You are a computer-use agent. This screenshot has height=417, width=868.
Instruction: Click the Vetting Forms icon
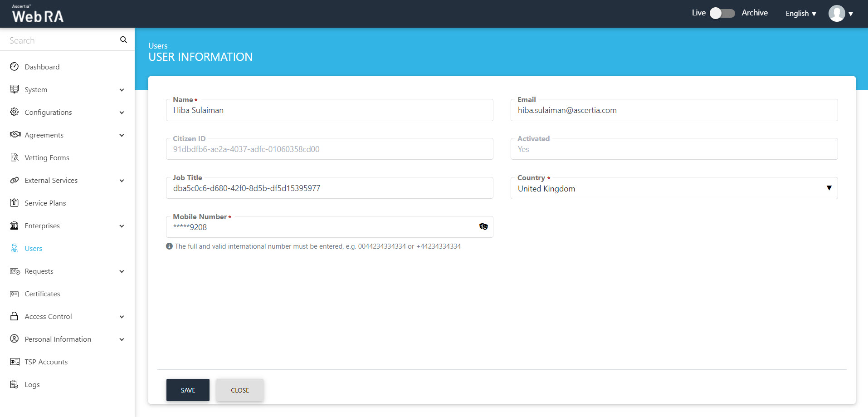click(15, 157)
